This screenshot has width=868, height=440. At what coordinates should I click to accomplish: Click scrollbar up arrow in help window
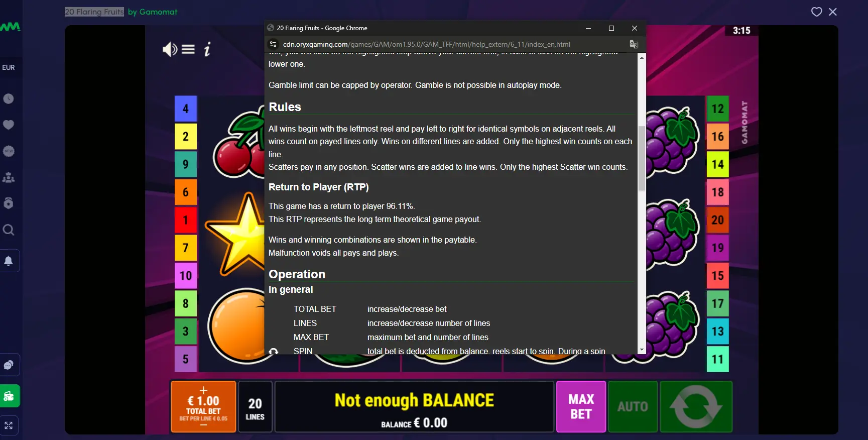642,57
